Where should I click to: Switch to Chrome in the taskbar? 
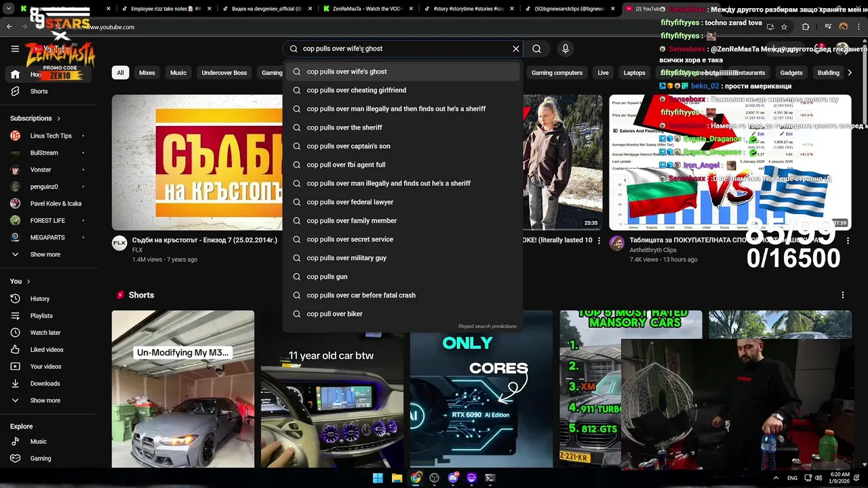coord(416,478)
